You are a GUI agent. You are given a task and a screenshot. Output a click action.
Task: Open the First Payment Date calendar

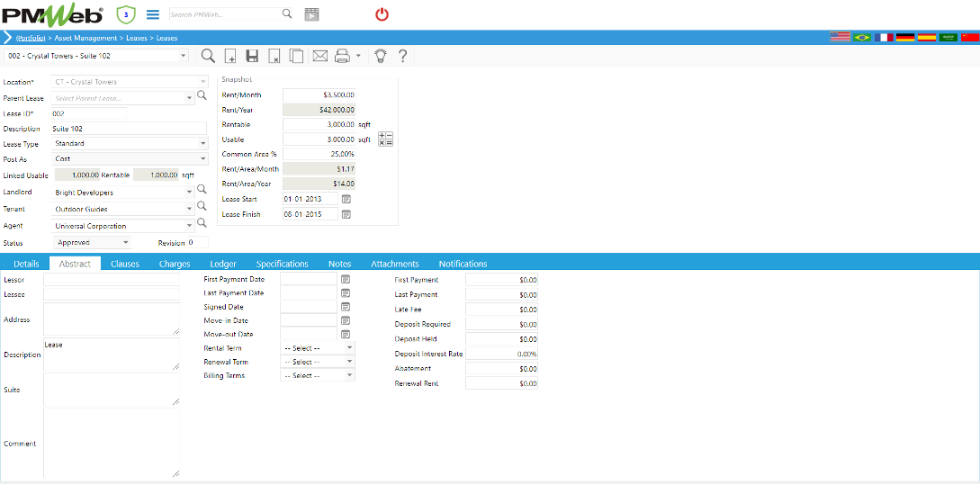click(346, 279)
